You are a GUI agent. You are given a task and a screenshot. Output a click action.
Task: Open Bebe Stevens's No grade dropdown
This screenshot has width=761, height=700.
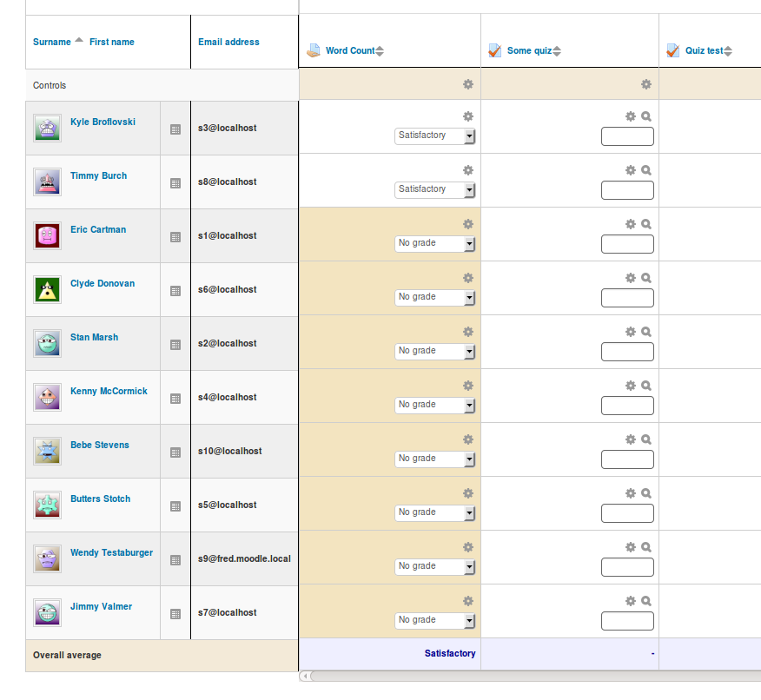[x=435, y=459]
